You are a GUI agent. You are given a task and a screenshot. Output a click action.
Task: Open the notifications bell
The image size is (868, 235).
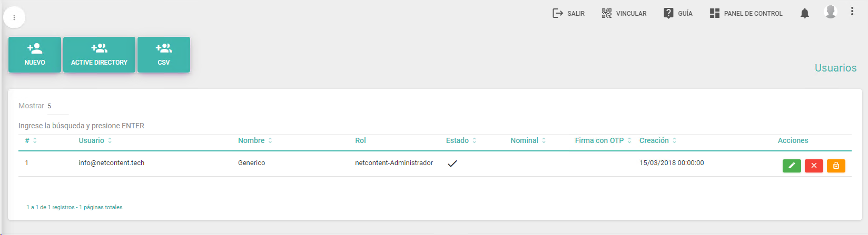[x=804, y=14]
